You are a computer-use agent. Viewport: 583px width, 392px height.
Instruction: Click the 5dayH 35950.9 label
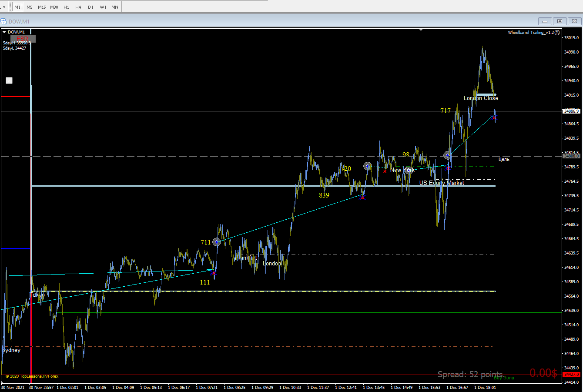point(17,43)
